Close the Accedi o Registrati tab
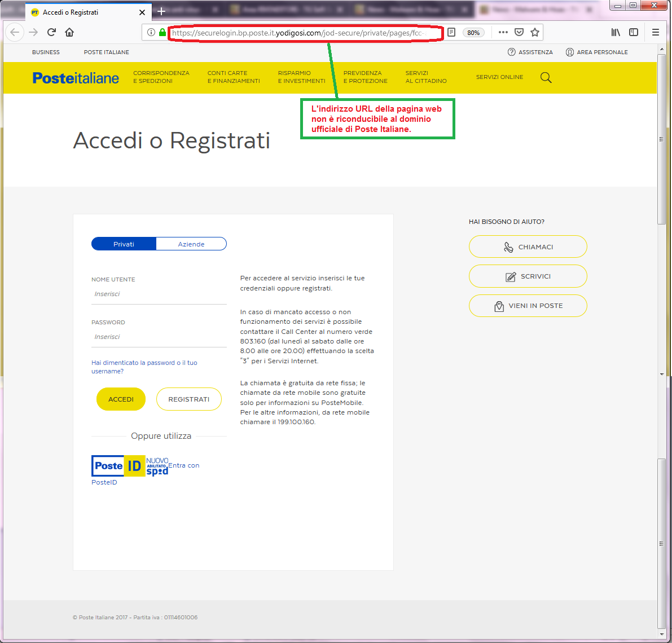 tap(142, 12)
